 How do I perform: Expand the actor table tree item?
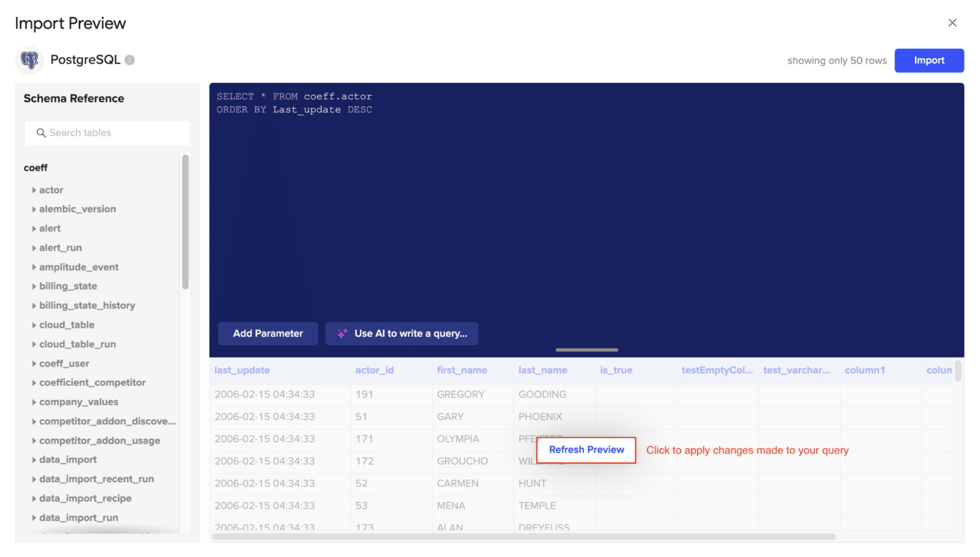pyautogui.click(x=34, y=190)
